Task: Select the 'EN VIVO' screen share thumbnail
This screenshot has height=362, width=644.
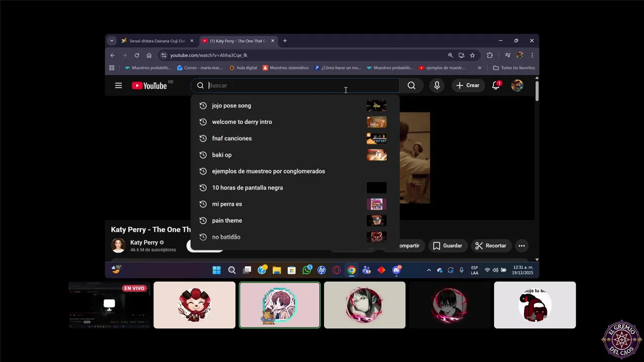Action: tap(109, 305)
